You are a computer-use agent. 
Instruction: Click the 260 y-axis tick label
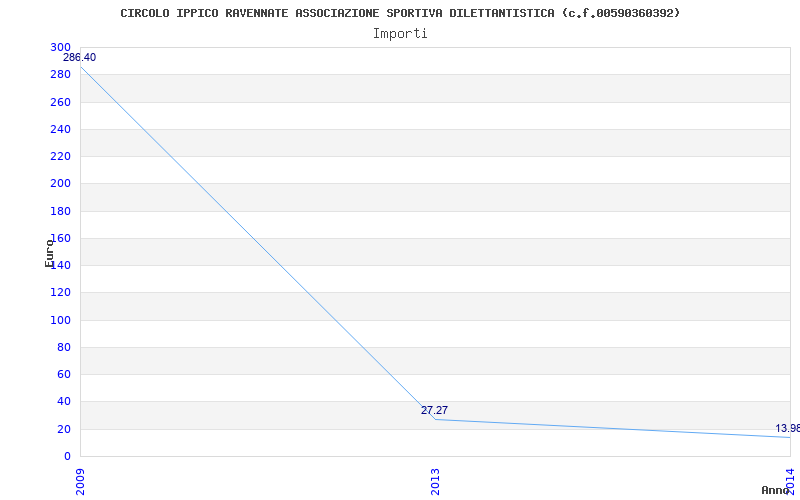60,102
